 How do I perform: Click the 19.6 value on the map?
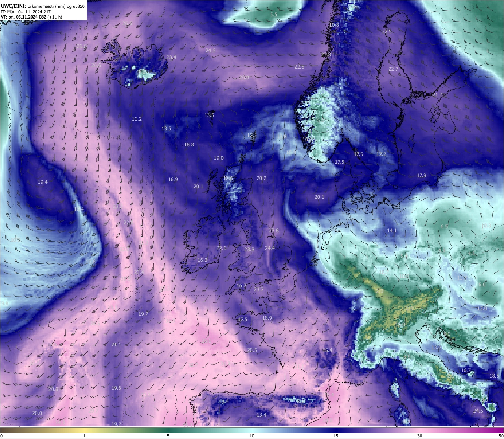point(116,388)
